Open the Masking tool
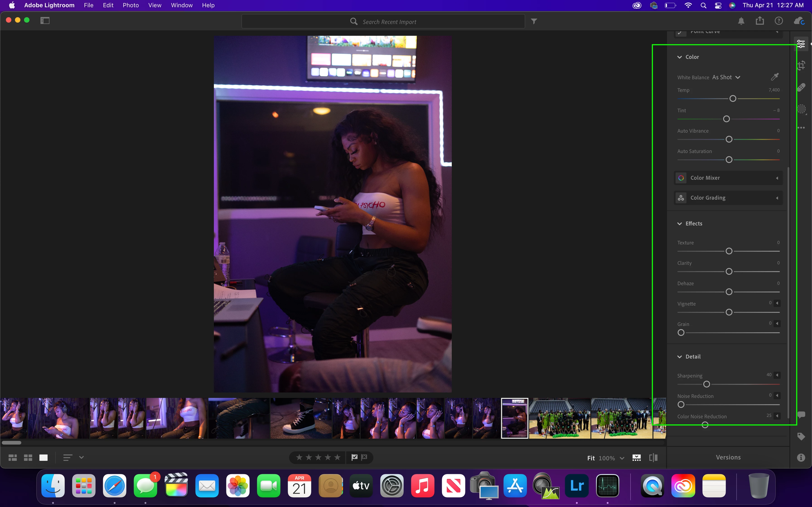 coord(801,109)
